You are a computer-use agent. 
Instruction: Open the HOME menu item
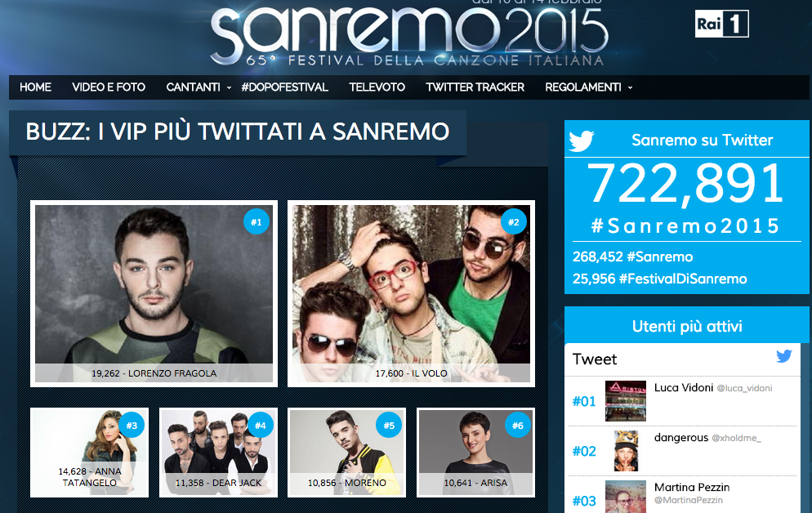(x=35, y=87)
